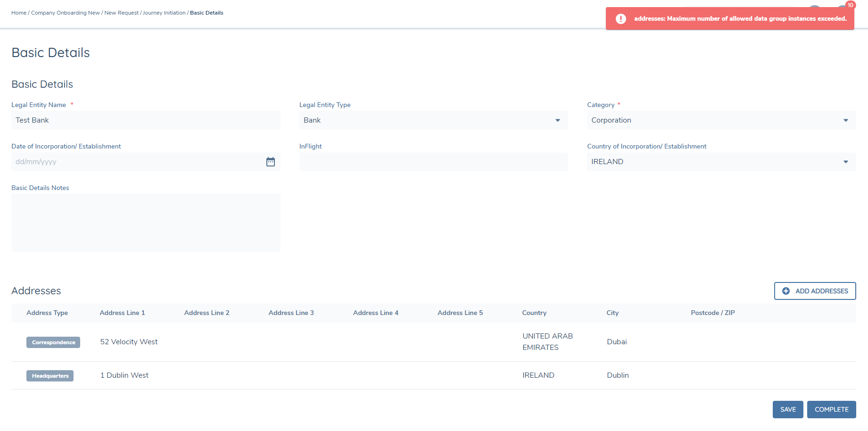Click the error alert exclamation icon

click(x=621, y=19)
